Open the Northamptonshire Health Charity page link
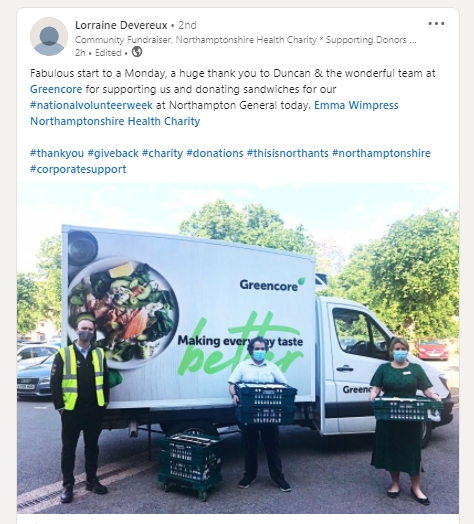 [x=115, y=121]
